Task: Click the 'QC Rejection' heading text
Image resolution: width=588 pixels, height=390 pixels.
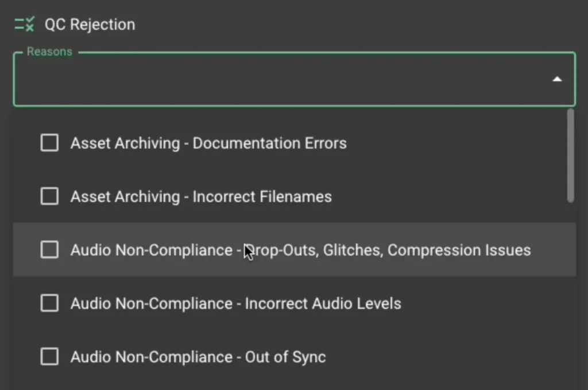Action: (90, 25)
